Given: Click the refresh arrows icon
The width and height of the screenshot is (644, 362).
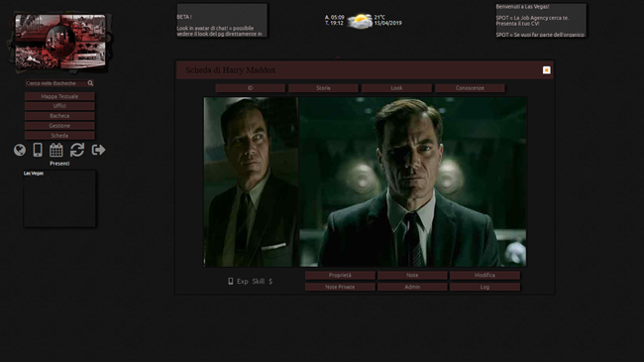Looking at the screenshot, I should click(x=77, y=150).
